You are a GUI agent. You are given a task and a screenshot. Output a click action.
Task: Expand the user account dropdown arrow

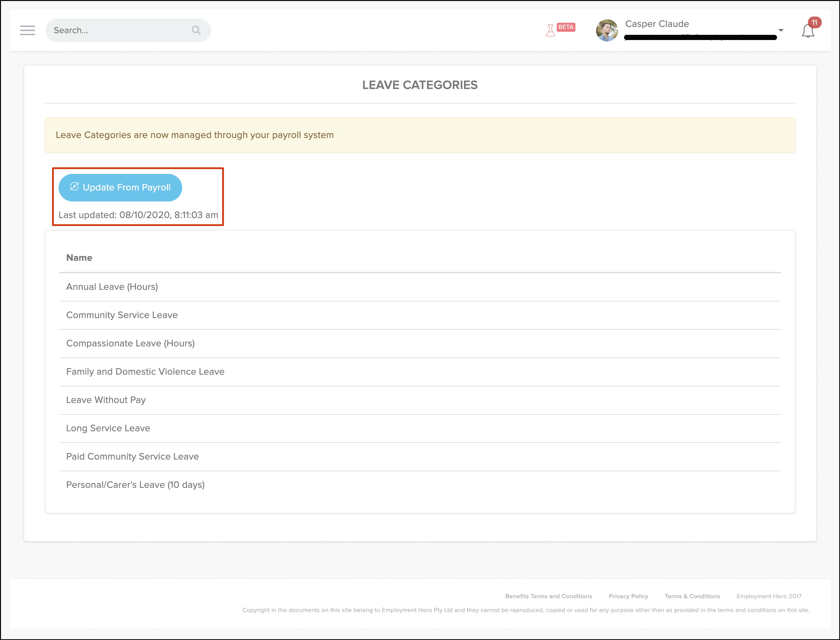click(x=781, y=30)
